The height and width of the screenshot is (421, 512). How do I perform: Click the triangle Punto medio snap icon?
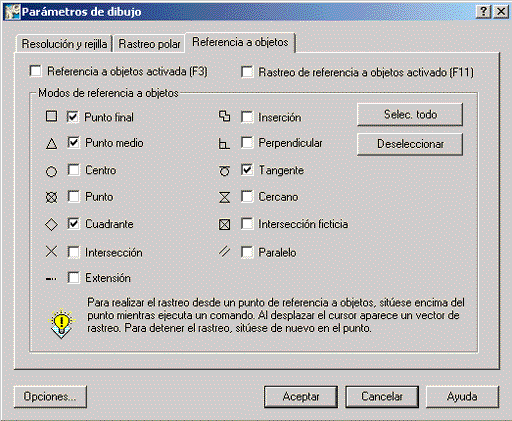[51, 144]
